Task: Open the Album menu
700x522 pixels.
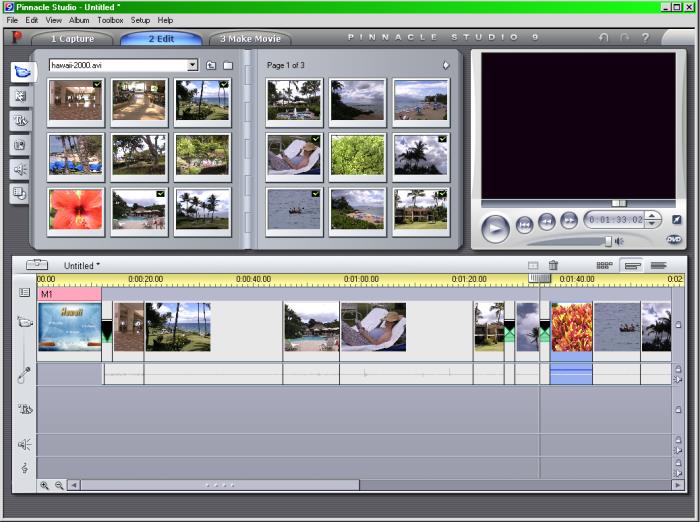Action: [79, 20]
